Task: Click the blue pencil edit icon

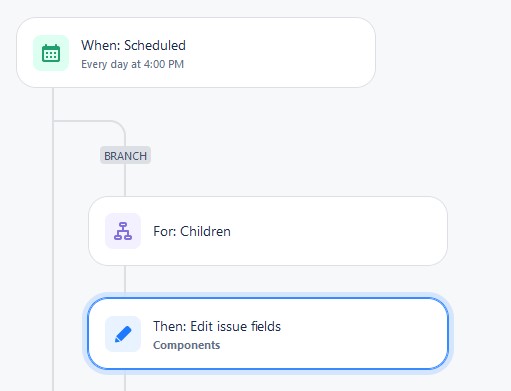Action: (123, 334)
